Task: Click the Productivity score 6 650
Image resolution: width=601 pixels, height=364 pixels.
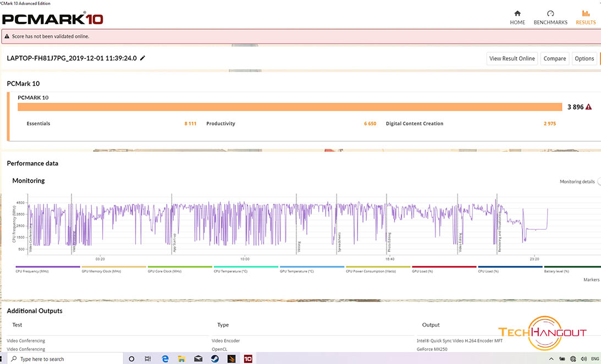Action: tap(370, 124)
